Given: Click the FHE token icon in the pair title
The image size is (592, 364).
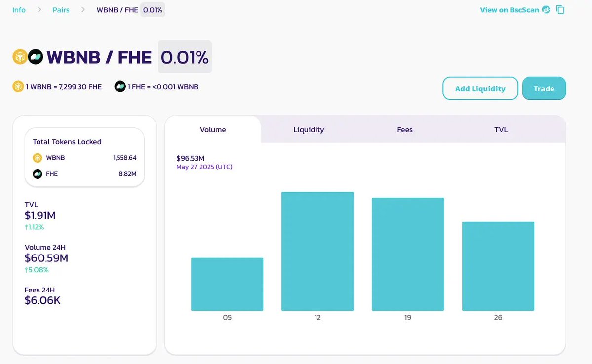Looking at the screenshot, I should 36,57.
